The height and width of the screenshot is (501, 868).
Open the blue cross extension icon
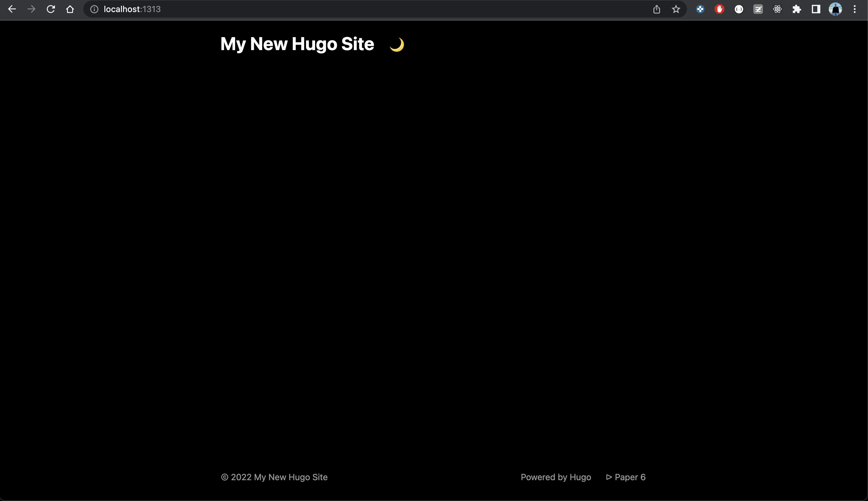pyautogui.click(x=700, y=9)
